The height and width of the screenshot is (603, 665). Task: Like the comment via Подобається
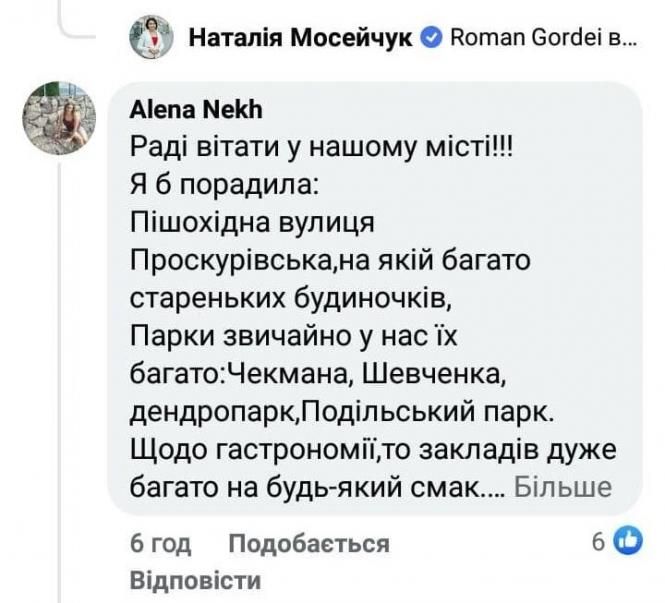tap(308, 543)
